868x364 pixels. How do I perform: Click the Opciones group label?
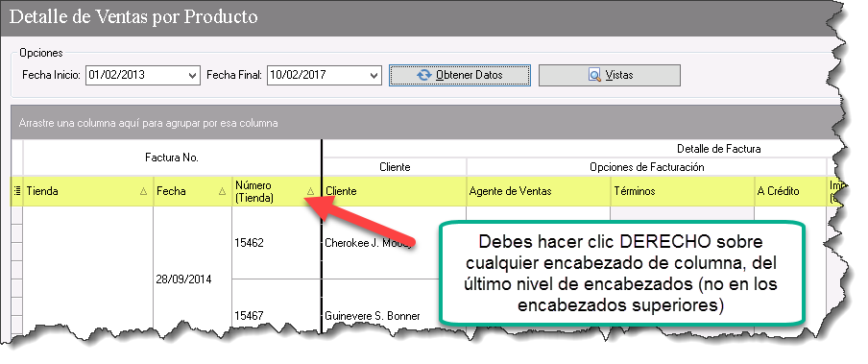pos(41,53)
